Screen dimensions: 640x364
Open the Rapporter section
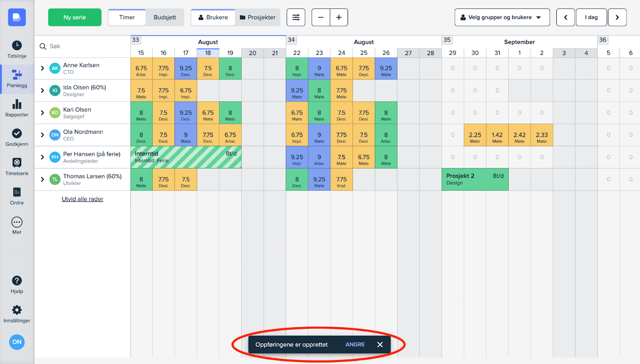coord(17,108)
